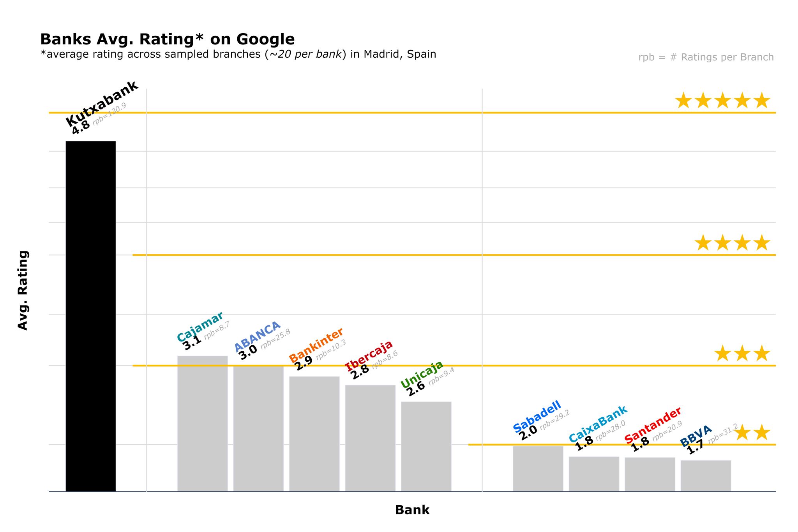This screenshot has height=532, width=798.
Task: Click the four-star rating icons
Action: pos(732,243)
